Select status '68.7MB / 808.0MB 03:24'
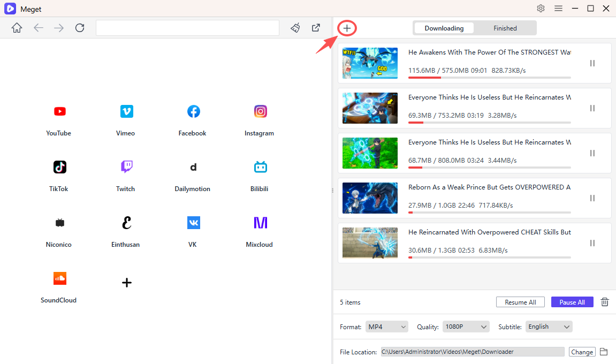The height and width of the screenshot is (364, 616). [446, 161]
